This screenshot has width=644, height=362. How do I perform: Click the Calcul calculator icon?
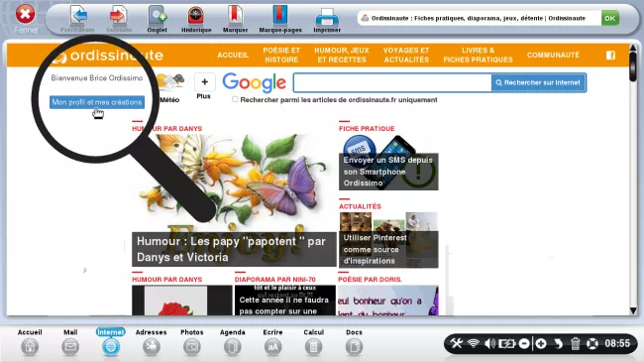click(x=313, y=347)
